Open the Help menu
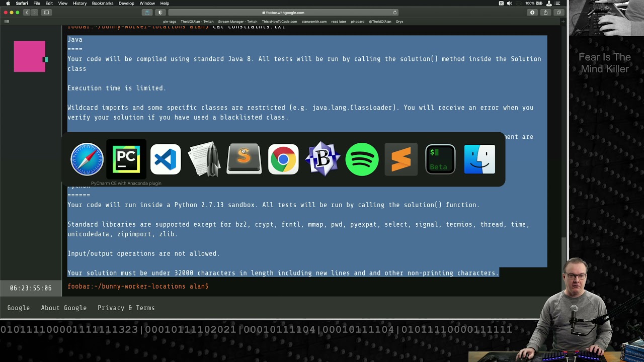Image resolution: width=644 pixels, height=362 pixels. coord(165,3)
